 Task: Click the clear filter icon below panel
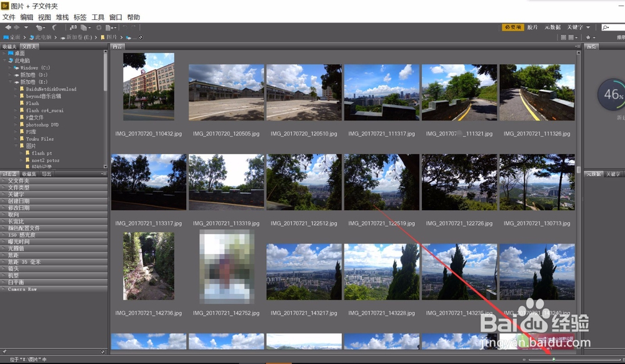click(x=103, y=352)
